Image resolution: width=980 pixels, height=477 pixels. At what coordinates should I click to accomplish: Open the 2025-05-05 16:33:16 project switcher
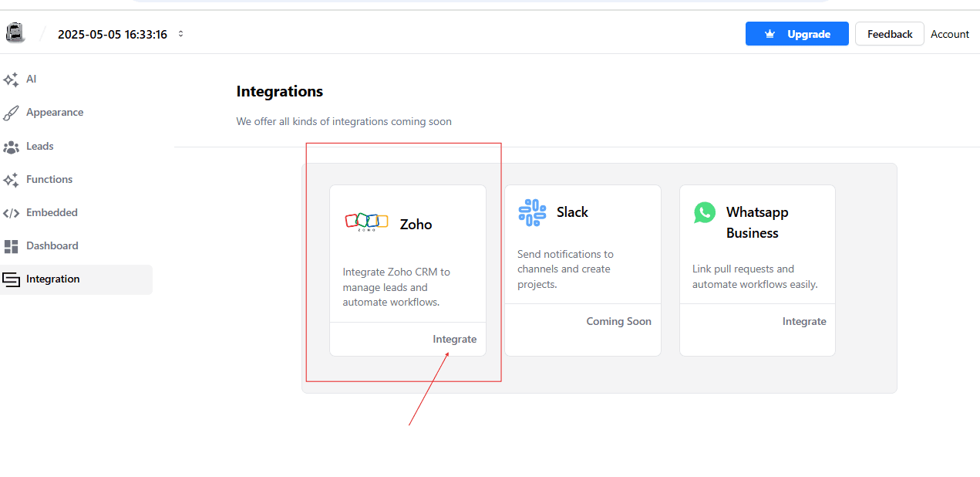113,34
